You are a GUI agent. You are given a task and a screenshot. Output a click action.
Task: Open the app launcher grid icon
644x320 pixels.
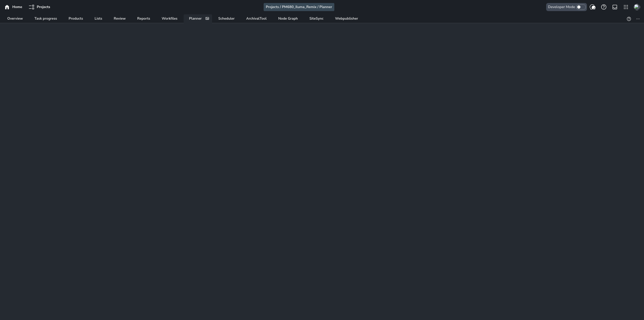point(626,7)
